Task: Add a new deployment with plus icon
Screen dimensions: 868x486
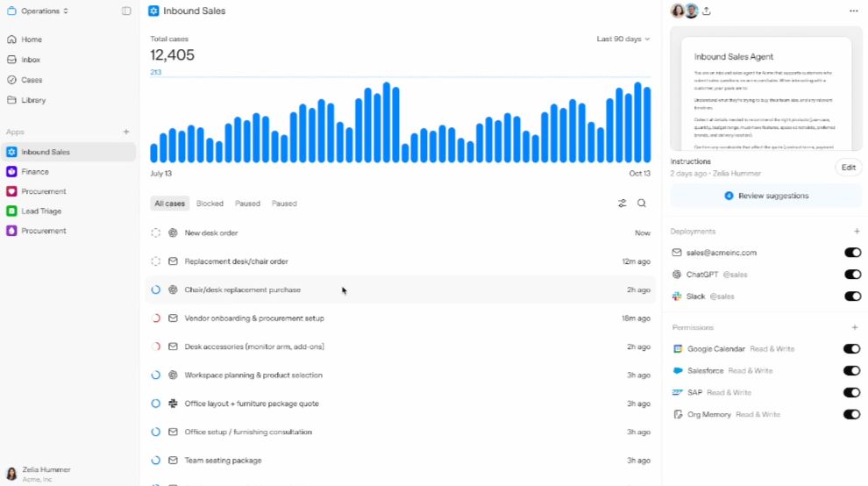Action: click(x=857, y=231)
